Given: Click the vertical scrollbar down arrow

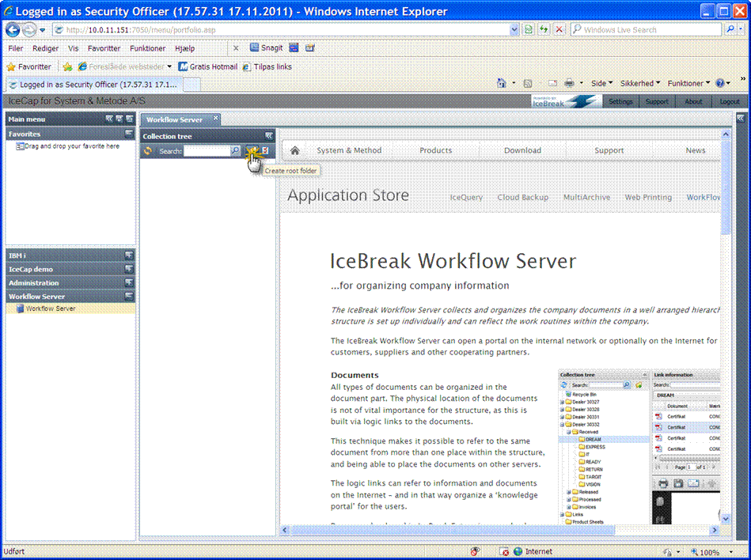Looking at the screenshot, I should click(x=726, y=518).
